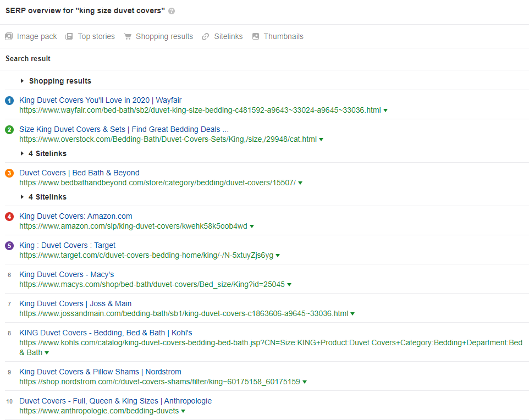Select the Top stories filter label
Screen dimensions: 529x420
click(96, 36)
